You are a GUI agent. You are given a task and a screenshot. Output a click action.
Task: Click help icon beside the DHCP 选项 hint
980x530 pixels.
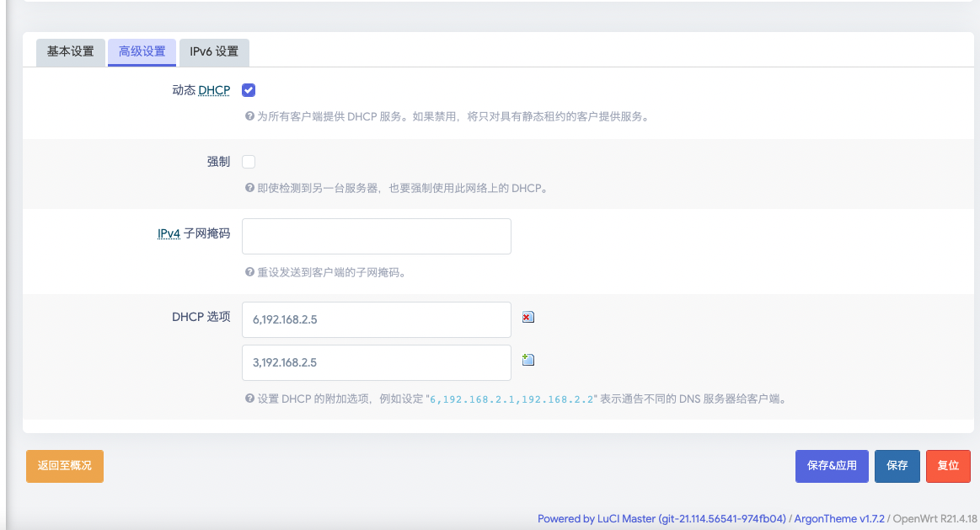249,399
